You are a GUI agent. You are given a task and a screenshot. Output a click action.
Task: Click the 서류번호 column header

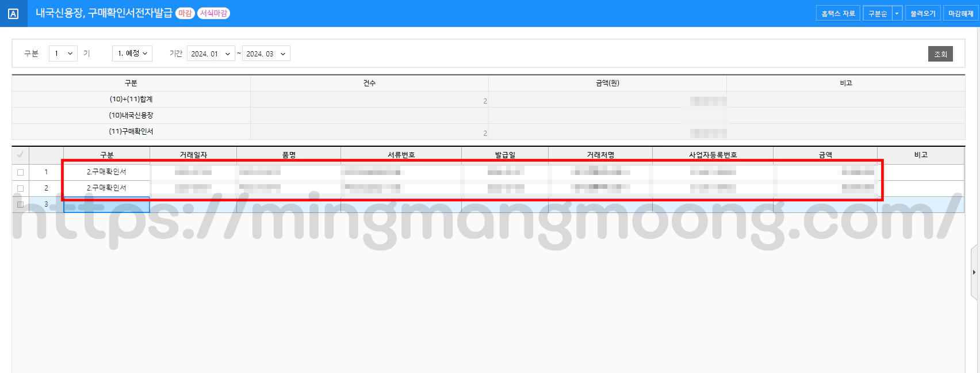[401, 155]
